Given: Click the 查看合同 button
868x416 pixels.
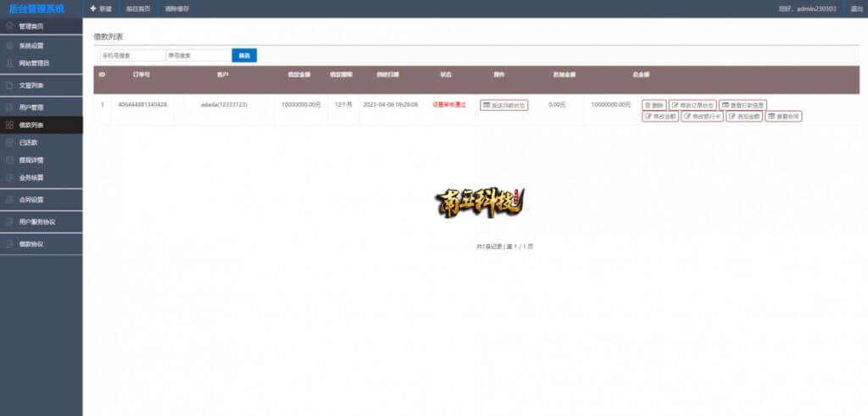Looking at the screenshot, I should [783, 116].
